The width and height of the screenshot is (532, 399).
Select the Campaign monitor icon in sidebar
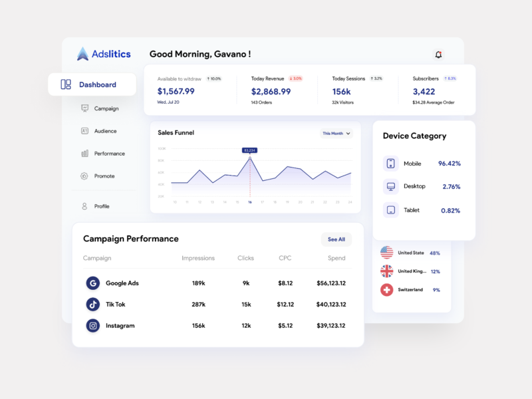click(85, 108)
